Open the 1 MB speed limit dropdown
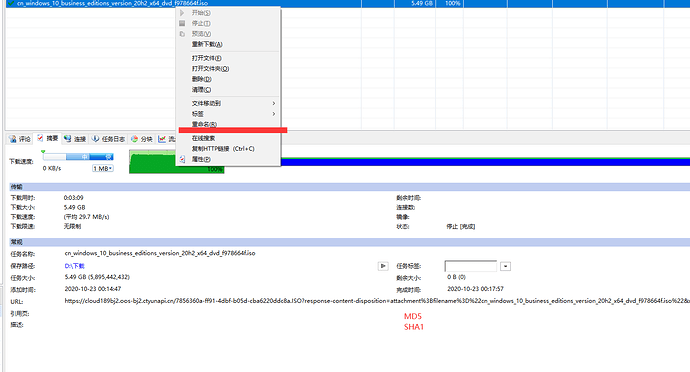Screen dimensions: 690x372 click(x=103, y=169)
